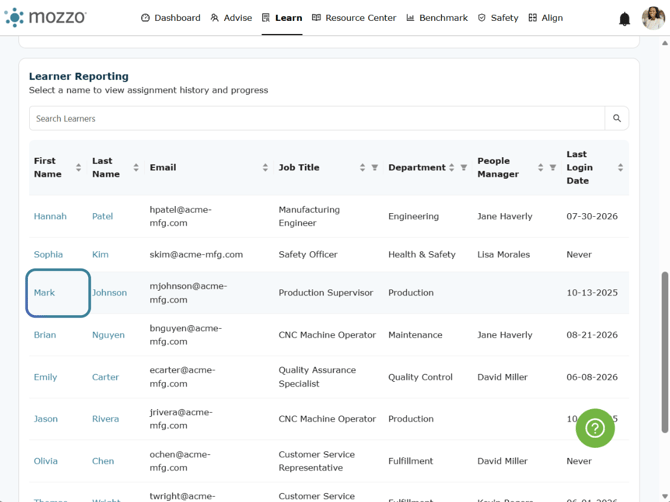The image size is (670, 502).
Task: Sort by Department column
Action: coord(452,167)
